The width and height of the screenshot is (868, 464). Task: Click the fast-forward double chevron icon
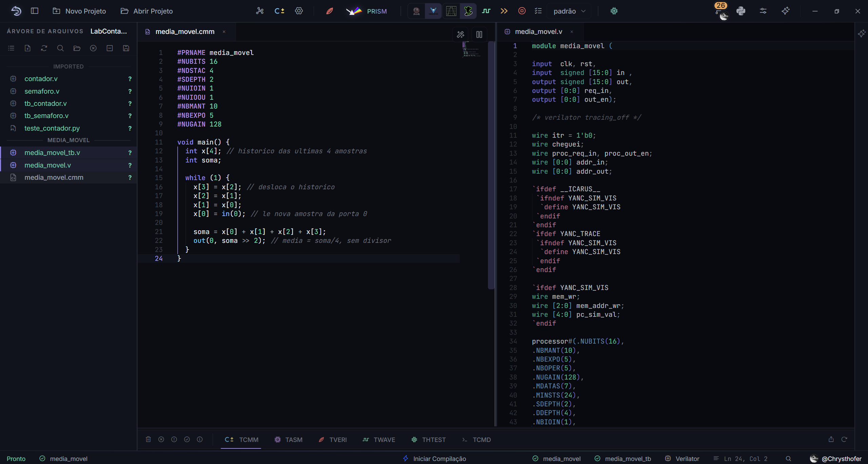pos(504,11)
